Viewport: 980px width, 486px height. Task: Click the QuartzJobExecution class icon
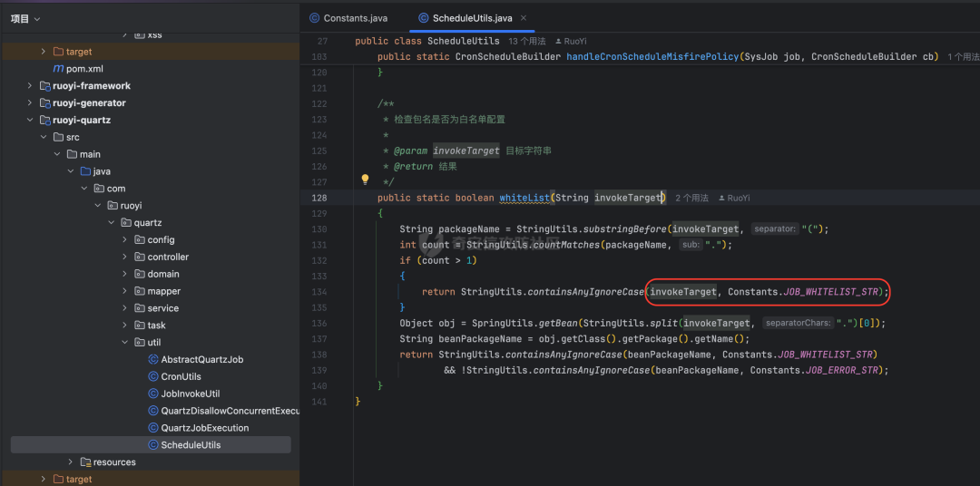pos(152,428)
